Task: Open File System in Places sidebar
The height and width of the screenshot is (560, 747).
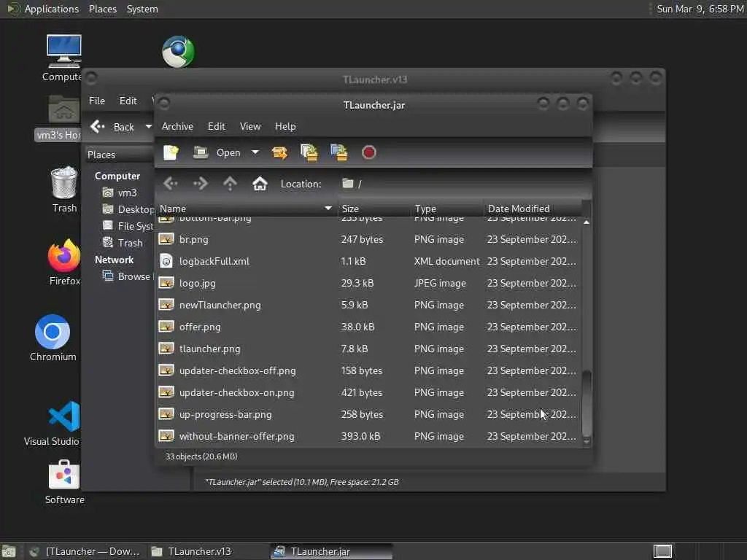Action: [128, 226]
